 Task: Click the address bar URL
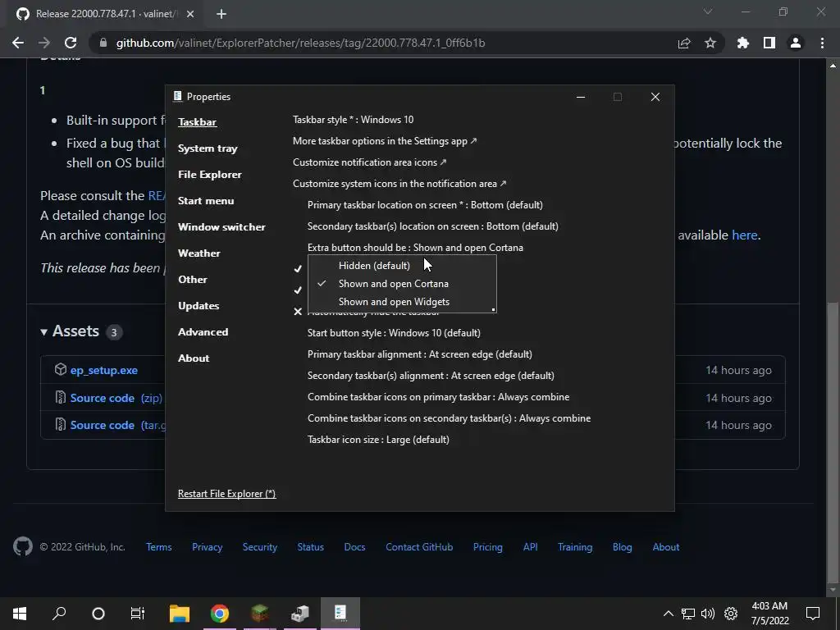coord(300,43)
